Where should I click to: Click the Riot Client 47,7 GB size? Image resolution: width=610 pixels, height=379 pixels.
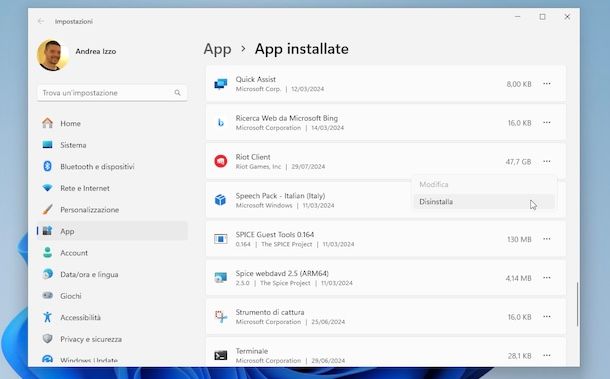[x=518, y=161]
